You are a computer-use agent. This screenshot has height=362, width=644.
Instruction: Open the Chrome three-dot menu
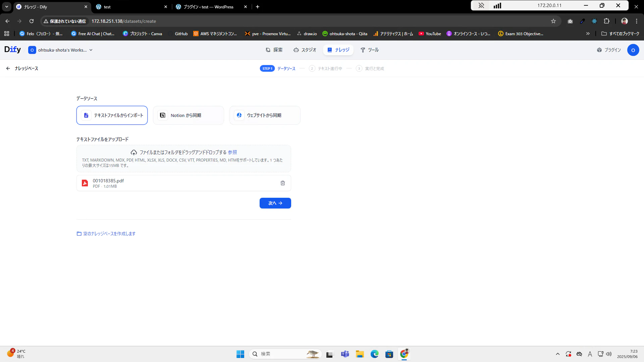[637, 21]
